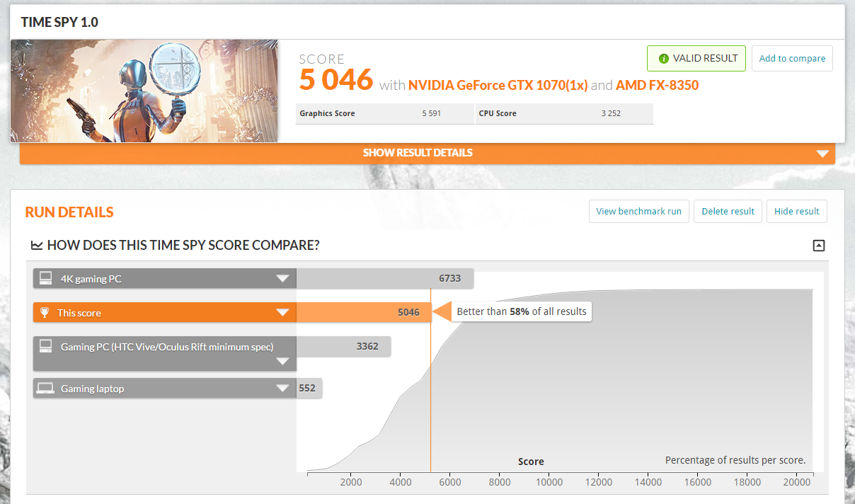
Task: Click the 2000 axis label on the chart
Action: (x=351, y=482)
